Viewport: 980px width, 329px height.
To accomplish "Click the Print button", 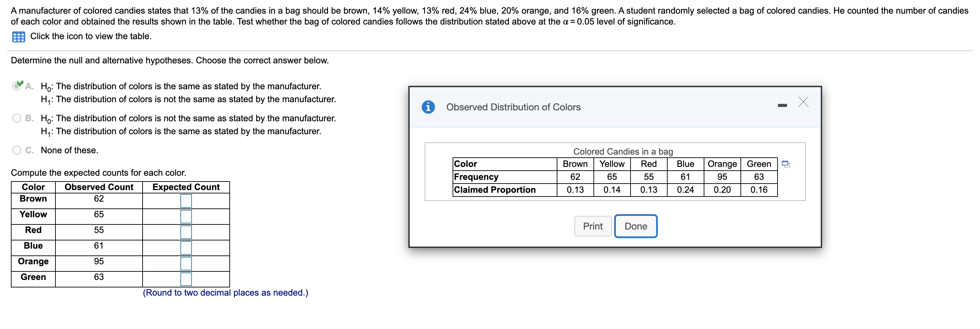I will click(x=592, y=226).
